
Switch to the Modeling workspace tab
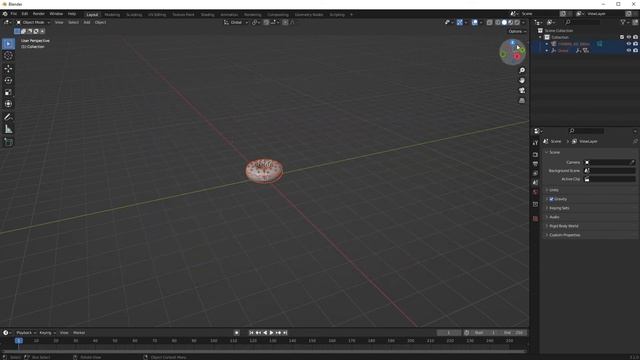(112, 15)
